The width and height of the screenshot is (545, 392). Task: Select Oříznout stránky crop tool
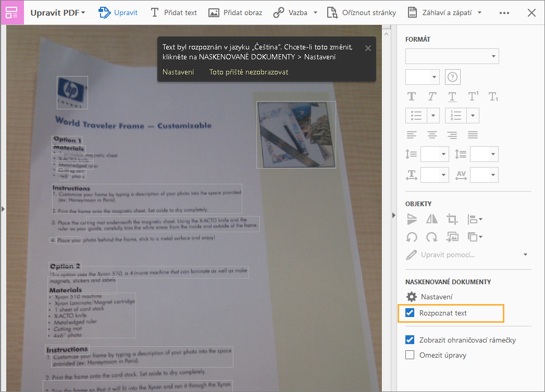pyautogui.click(x=362, y=13)
